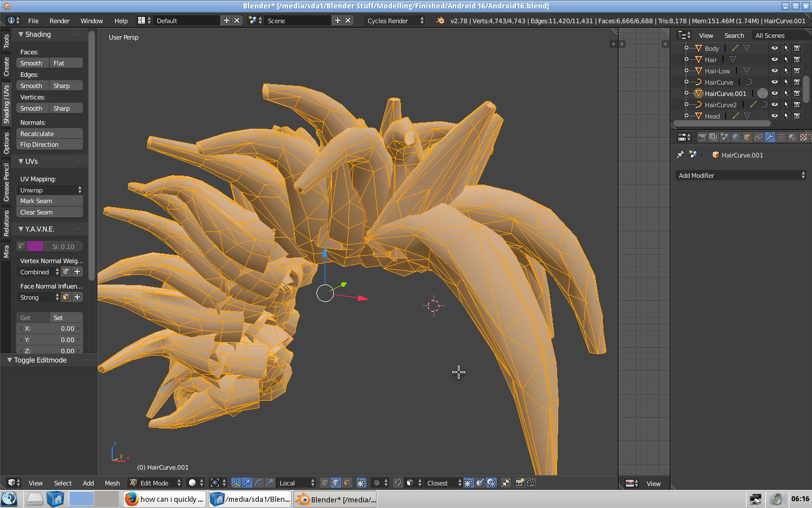Open the Scene properties tab icon
The height and width of the screenshot is (508, 812).
(x=725, y=137)
